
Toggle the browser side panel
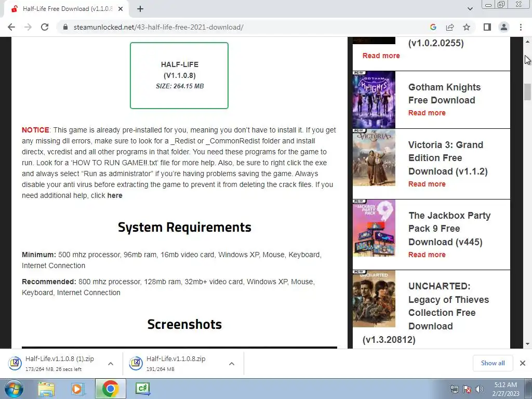(487, 27)
